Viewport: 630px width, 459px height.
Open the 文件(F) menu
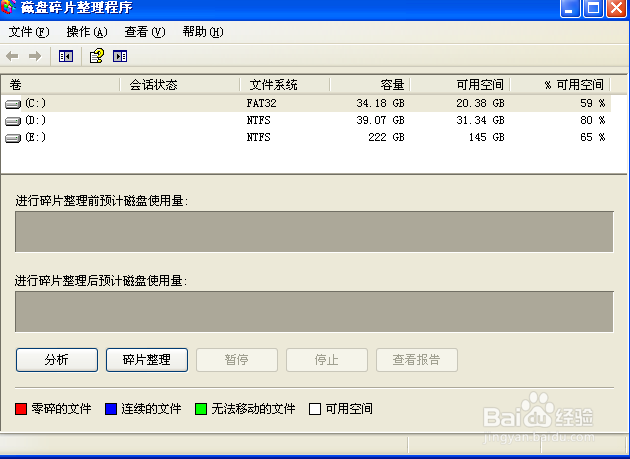pyautogui.click(x=29, y=32)
